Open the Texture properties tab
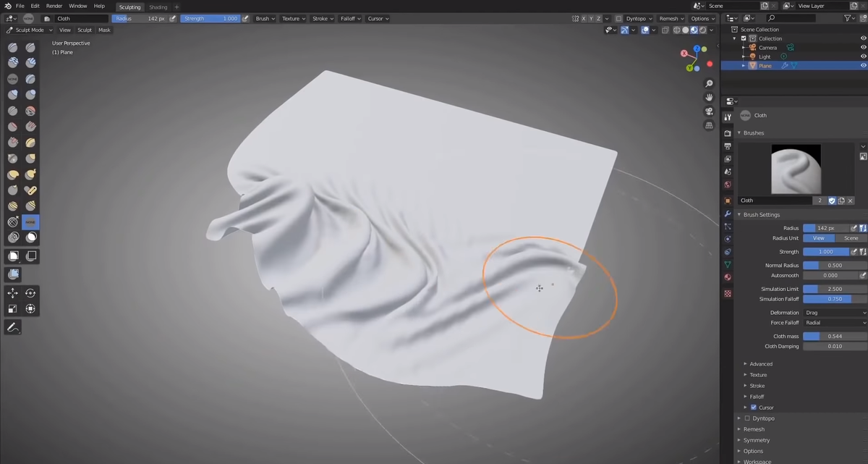The image size is (868, 464). pos(728,294)
